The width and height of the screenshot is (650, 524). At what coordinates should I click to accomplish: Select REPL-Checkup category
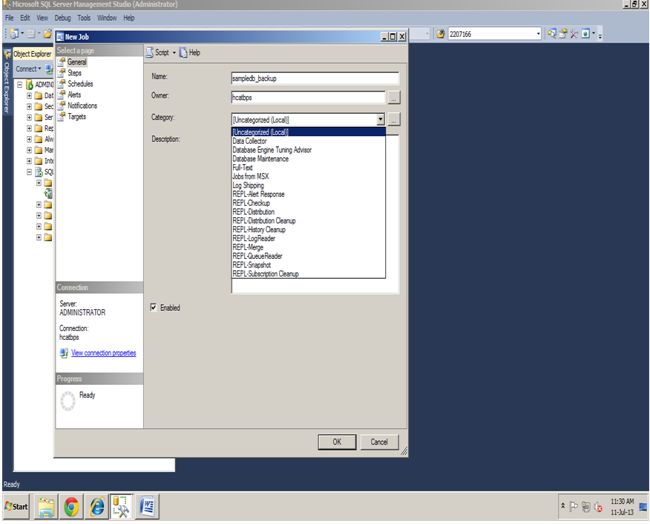(308, 203)
